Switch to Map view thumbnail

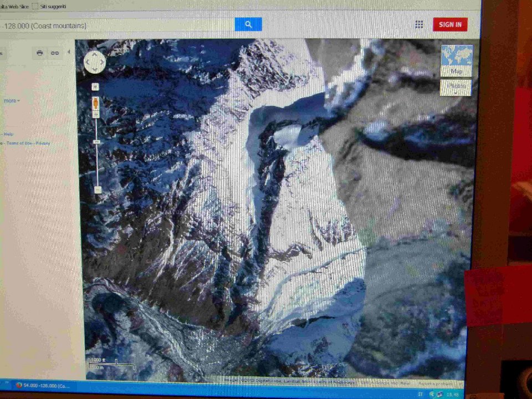click(x=457, y=60)
